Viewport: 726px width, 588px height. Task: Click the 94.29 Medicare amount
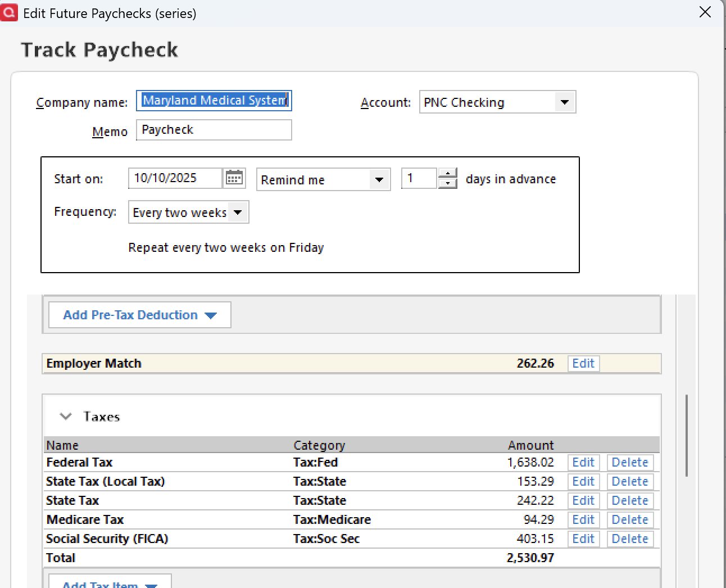(x=539, y=519)
